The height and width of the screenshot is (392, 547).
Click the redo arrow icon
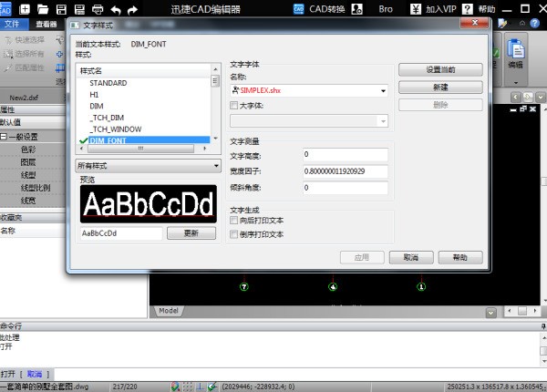[x=132, y=8]
